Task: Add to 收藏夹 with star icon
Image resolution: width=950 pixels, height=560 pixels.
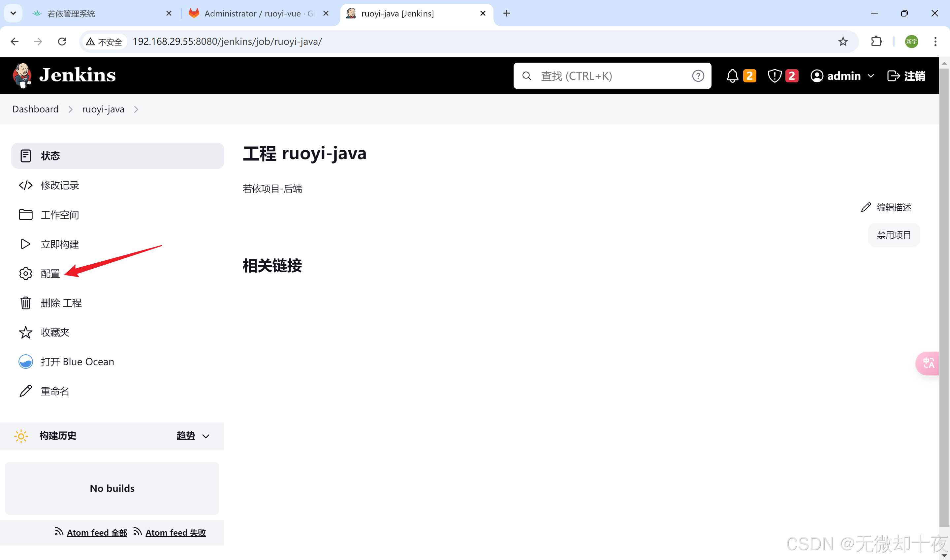Action: click(x=25, y=333)
